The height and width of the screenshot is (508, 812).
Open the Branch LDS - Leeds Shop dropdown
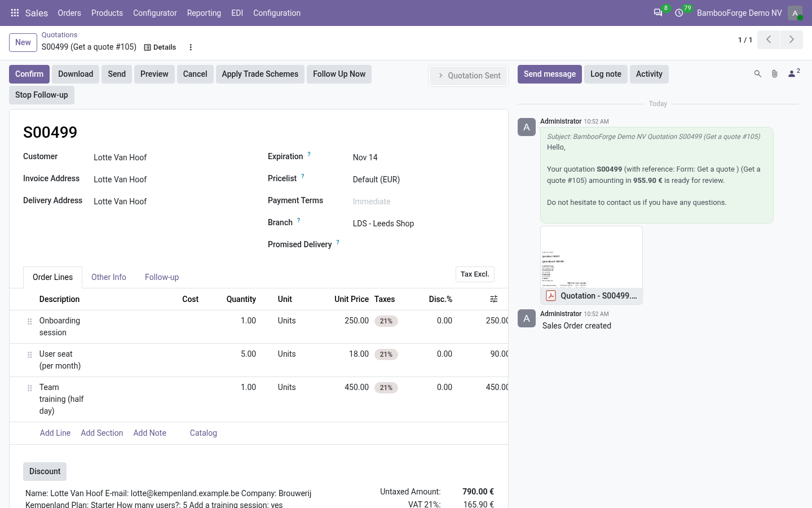tap(423, 224)
